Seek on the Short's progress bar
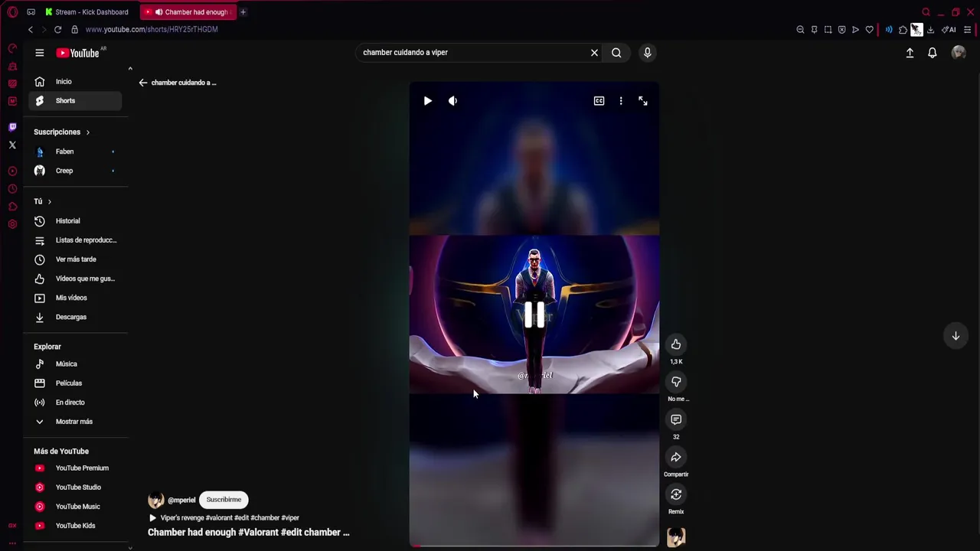 (x=534, y=546)
